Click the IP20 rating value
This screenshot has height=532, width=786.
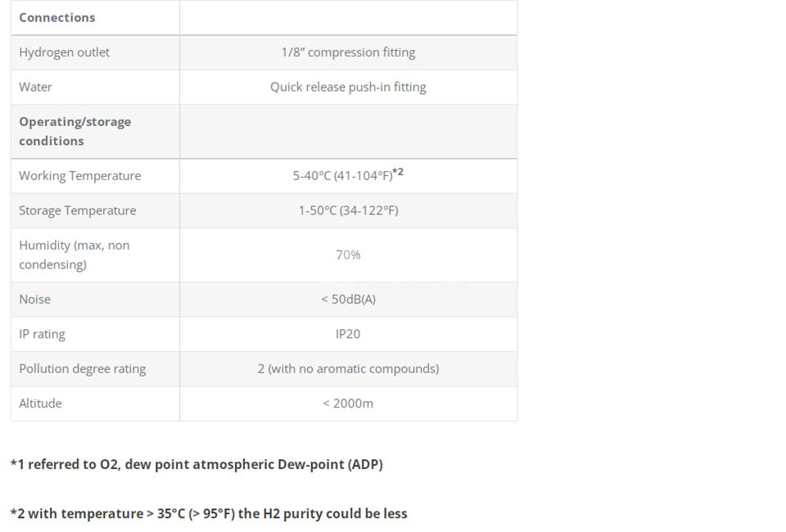(348, 334)
